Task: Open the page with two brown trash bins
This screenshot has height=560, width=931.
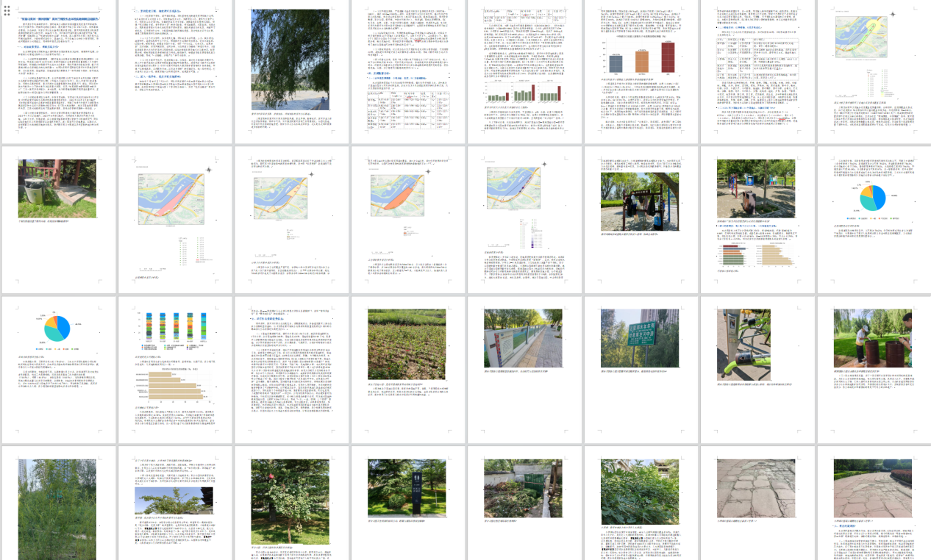Action: pyautogui.click(x=873, y=369)
